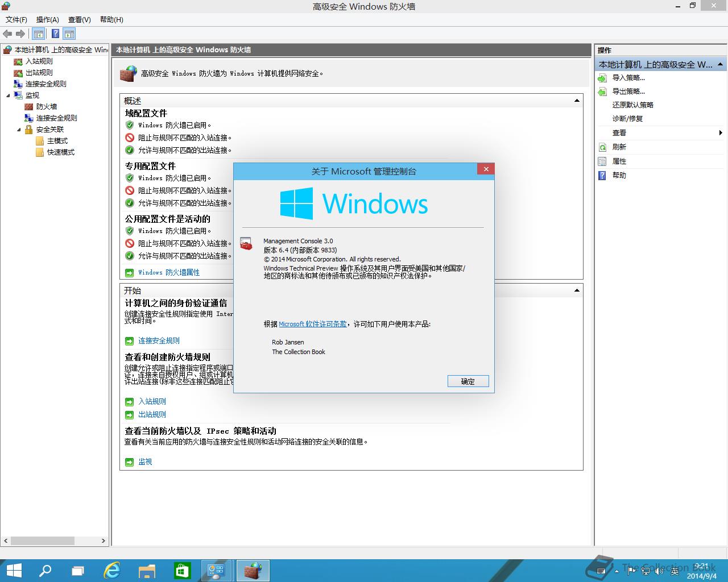Toggle the console tree pane icon
The height and width of the screenshot is (582, 728).
click(39, 34)
